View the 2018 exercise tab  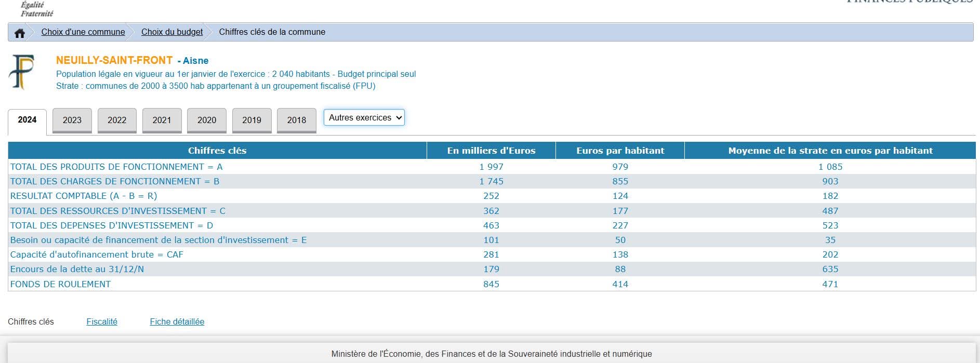[297, 120]
